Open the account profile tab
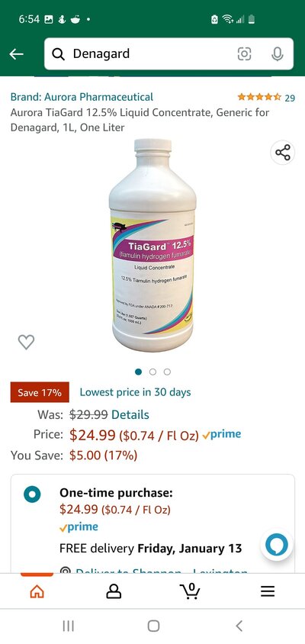This screenshot has height=644, width=305. click(114, 591)
